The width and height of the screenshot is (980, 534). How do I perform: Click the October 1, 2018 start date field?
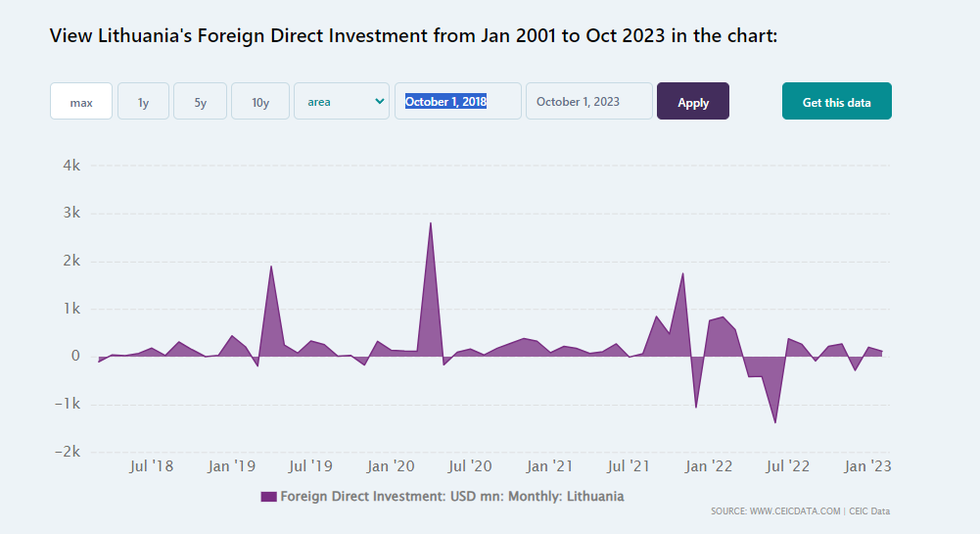coord(457,101)
